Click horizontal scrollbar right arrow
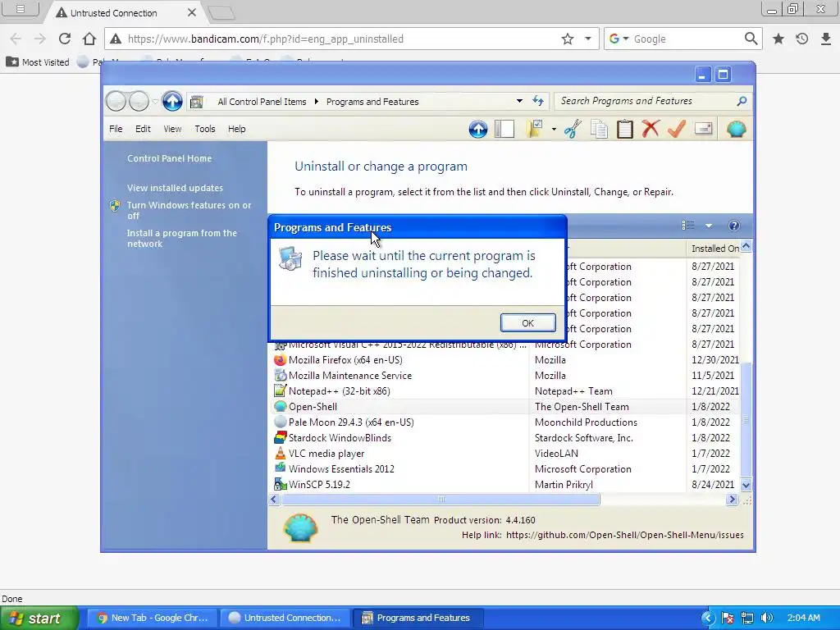This screenshot has height=630, width=840. 732,500
